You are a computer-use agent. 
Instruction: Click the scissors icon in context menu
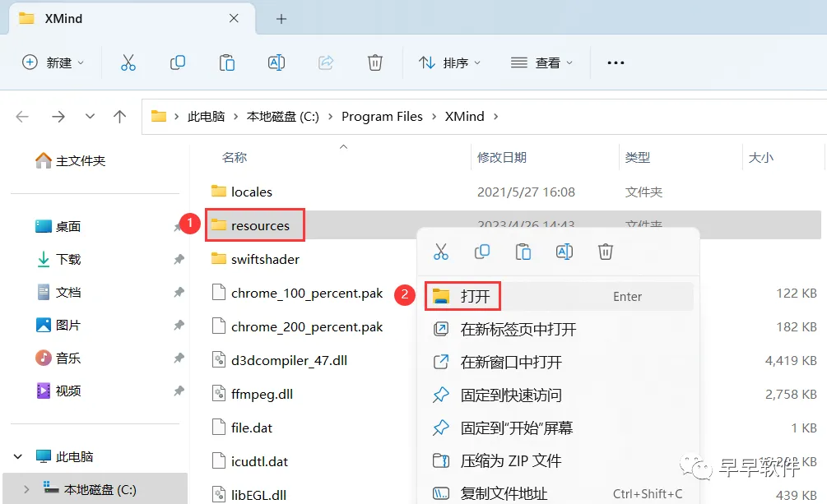point(441,252)
